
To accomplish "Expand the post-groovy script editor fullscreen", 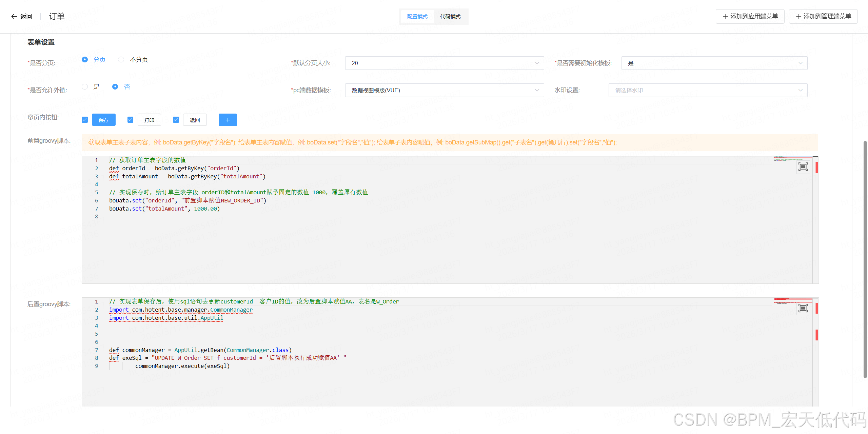I will pyautogui.click(x=803, y=308).
